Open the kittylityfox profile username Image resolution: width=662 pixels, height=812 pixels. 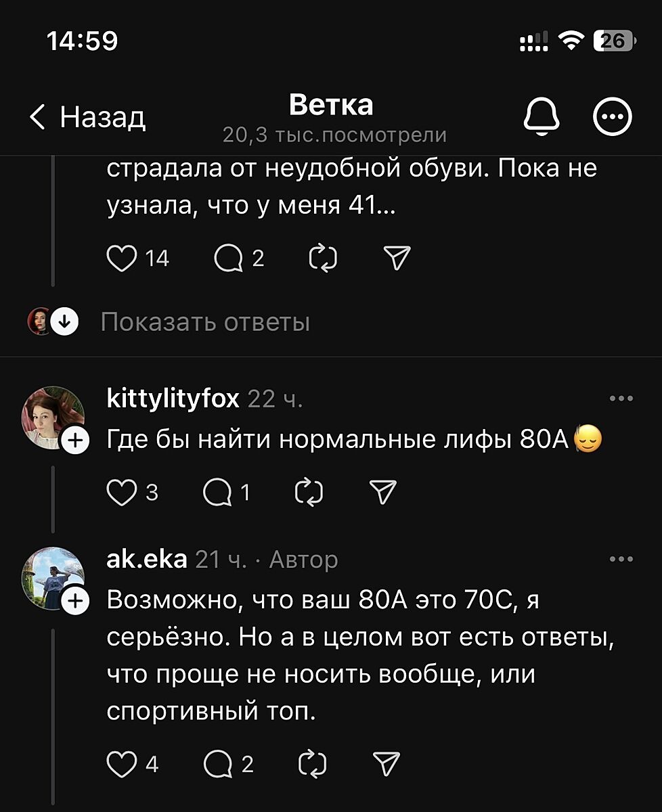[x=173, y=399]
